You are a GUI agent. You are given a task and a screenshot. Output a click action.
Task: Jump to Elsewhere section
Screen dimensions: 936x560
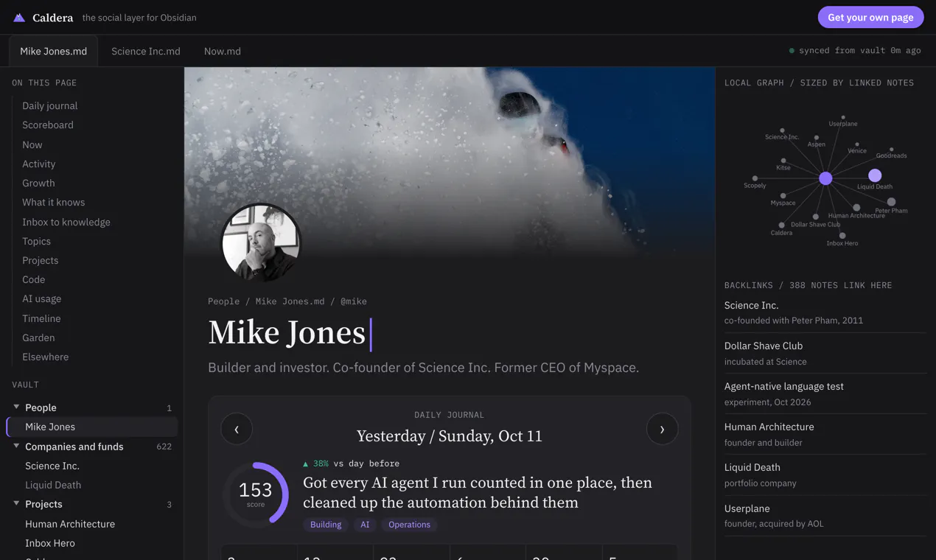pyautogui.click(x=46, y=357)
